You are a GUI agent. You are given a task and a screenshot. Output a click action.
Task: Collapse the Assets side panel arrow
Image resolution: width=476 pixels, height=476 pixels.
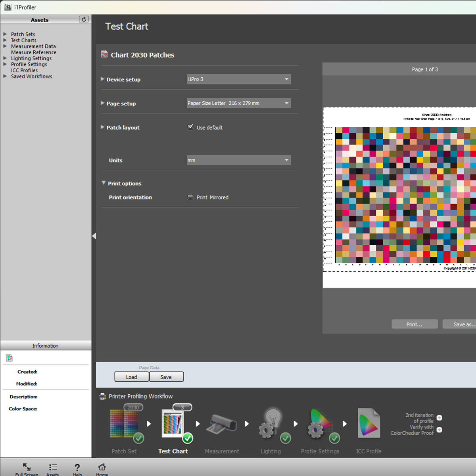(94, 236)
